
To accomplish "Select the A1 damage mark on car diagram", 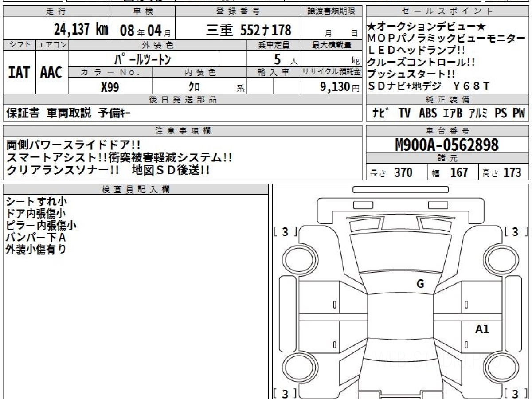I will coord(482,329).
